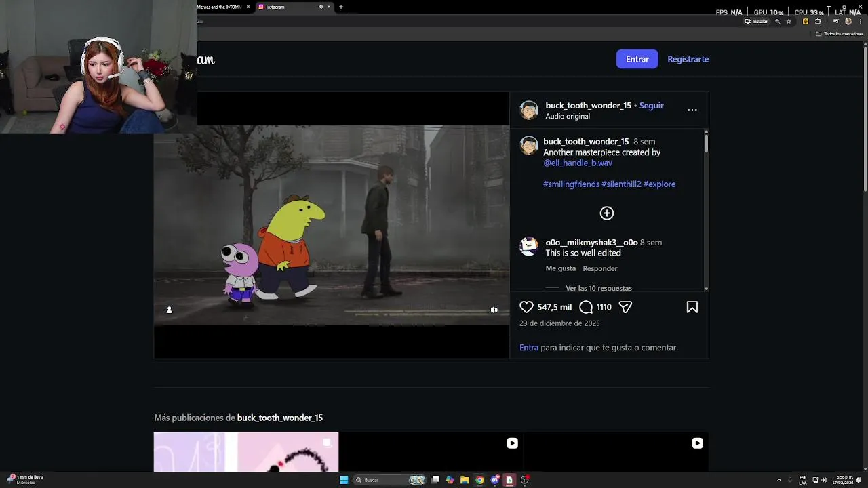Open the #explore hashtag
This screenshot has height=488, width=868.
(659, 184)
